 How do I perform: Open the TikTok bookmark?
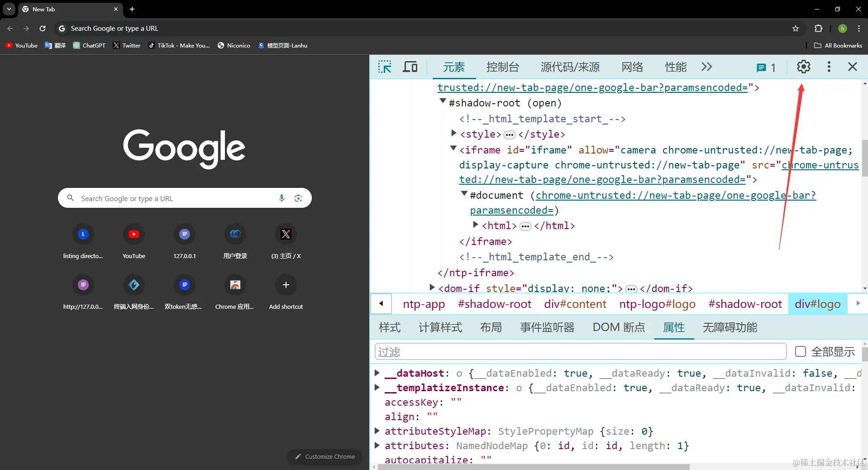179,45
